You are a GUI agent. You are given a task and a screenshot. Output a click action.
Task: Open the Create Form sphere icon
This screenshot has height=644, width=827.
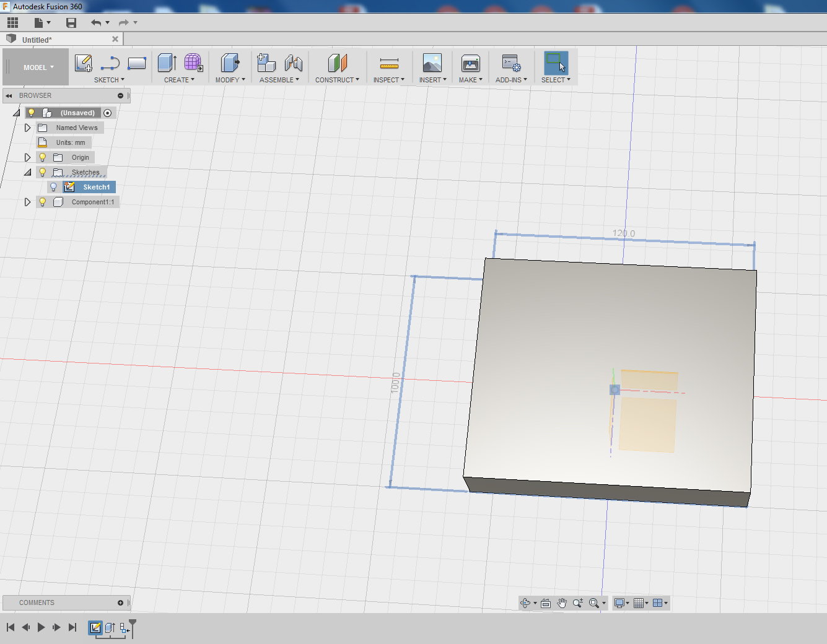click(193, 63)
